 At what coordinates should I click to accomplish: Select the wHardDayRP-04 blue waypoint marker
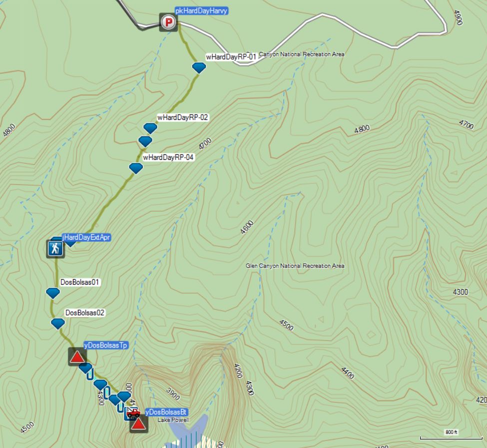(136, 168)
